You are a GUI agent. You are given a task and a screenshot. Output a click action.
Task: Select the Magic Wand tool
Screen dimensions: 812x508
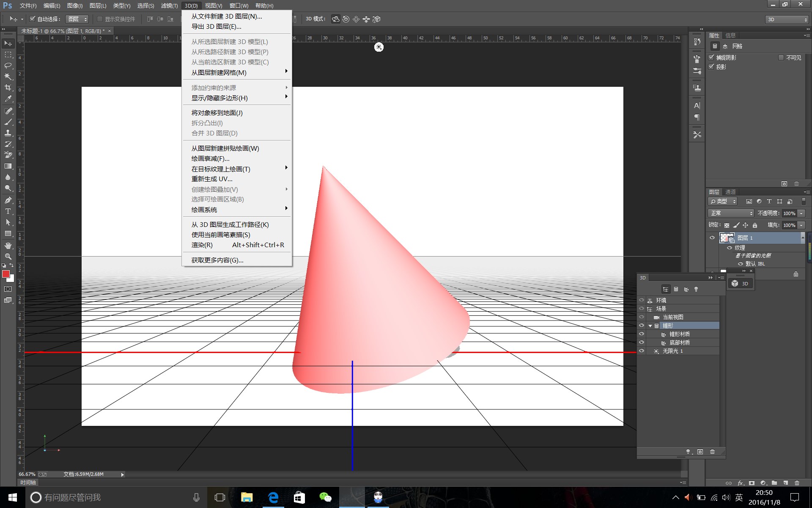pyautogui.click(x=8, y=77)
